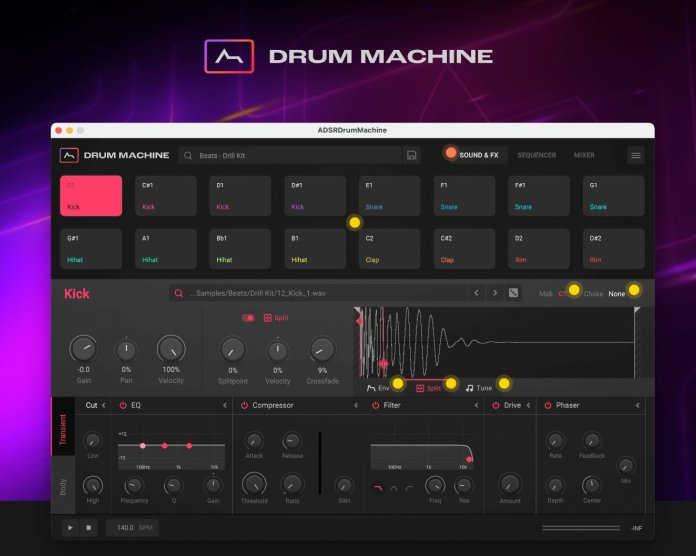Click the Compressor Threshold knob

pos(254,484)
